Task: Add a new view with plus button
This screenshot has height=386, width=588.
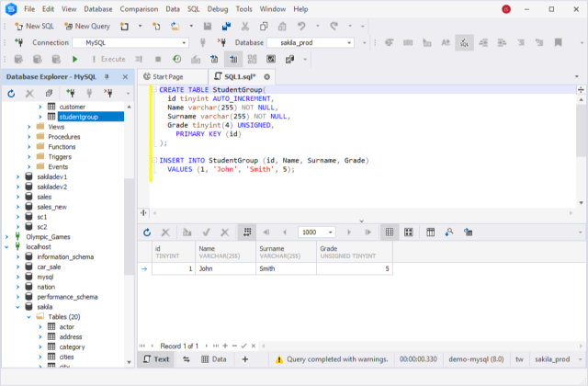Action: pos(245,359)
